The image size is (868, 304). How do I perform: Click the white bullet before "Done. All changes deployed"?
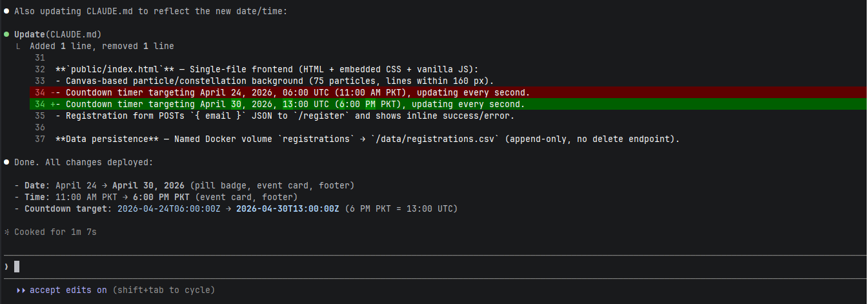point(6,162)
